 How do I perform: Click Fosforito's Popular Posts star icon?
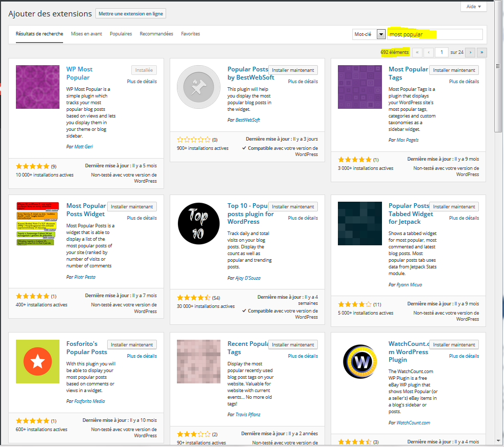37,361
